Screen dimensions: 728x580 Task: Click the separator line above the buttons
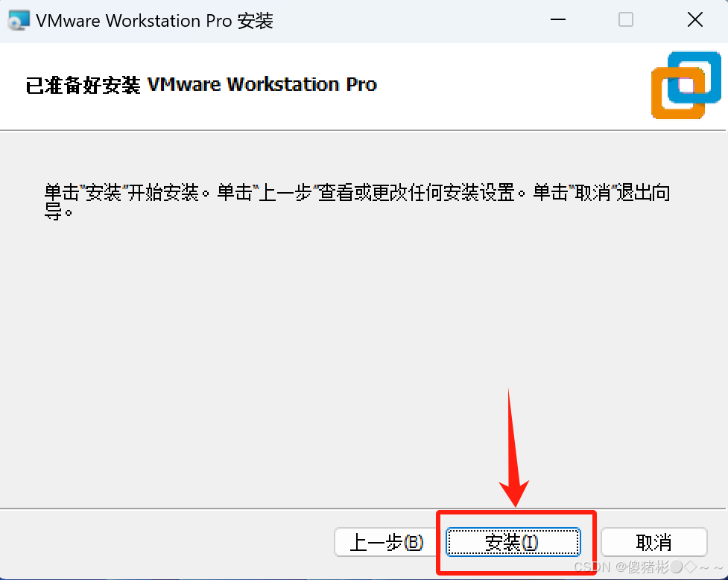point(218,509)
